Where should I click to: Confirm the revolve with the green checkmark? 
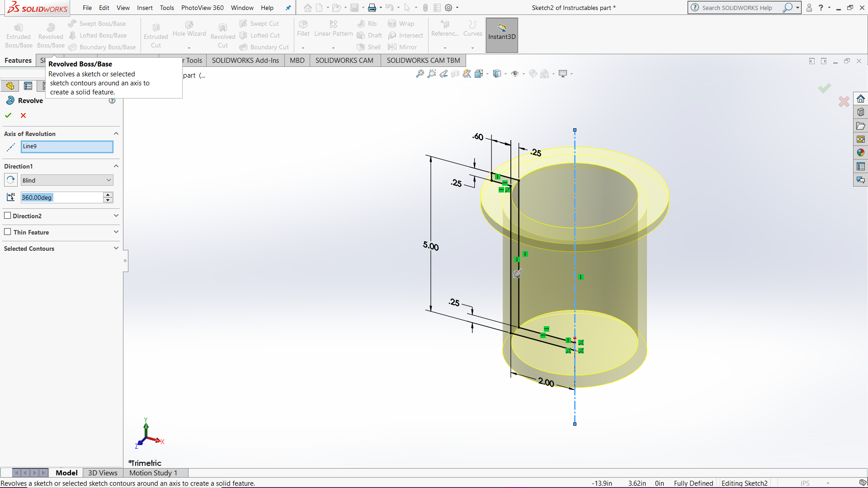tap(8, 115)
